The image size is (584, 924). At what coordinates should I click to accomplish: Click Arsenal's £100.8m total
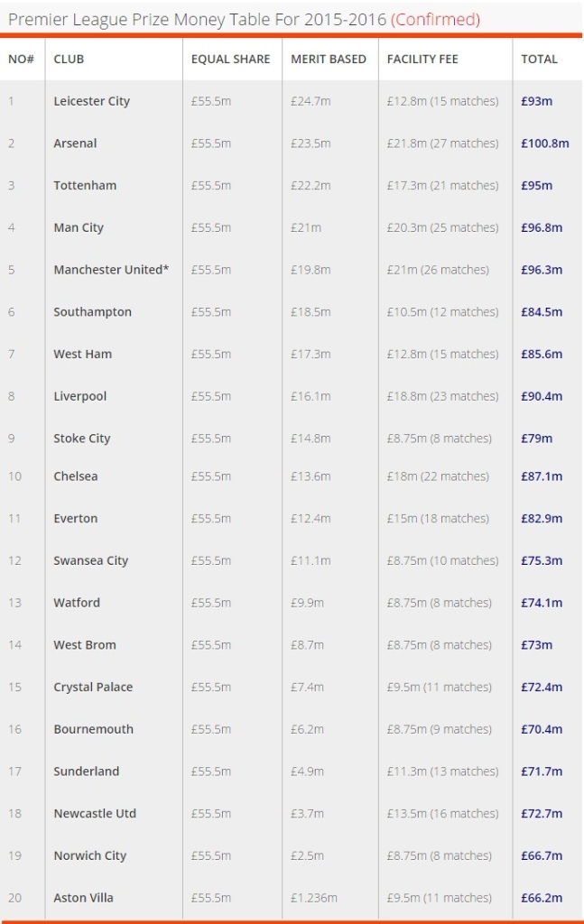[545, 143]
